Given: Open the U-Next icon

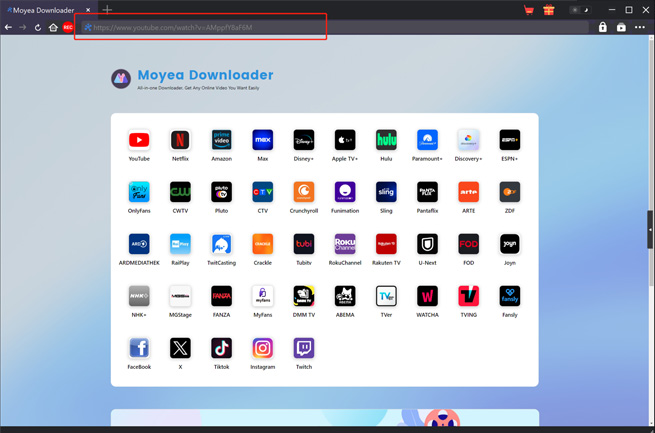Looking at the screenshot, I should point(427,244).
